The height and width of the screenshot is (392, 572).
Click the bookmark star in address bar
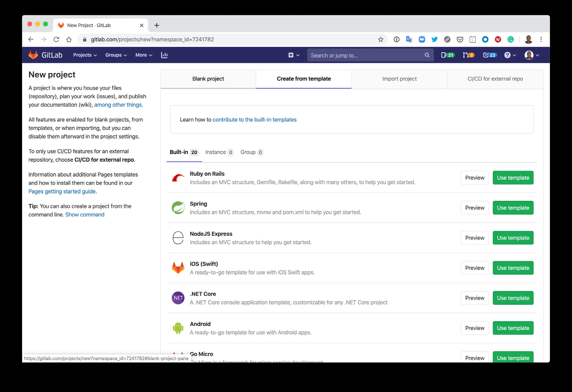380,40
